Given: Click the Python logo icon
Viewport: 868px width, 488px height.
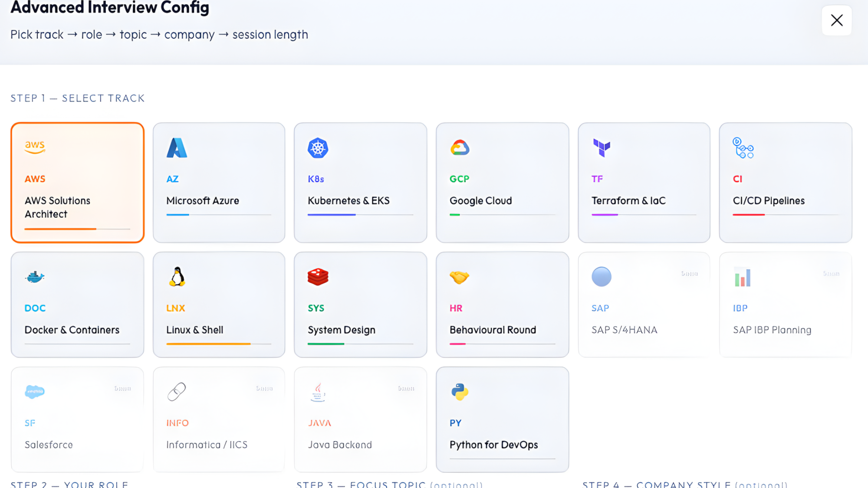Looking at the screenshot, I should pyautogui.click(x=460, y=392).
